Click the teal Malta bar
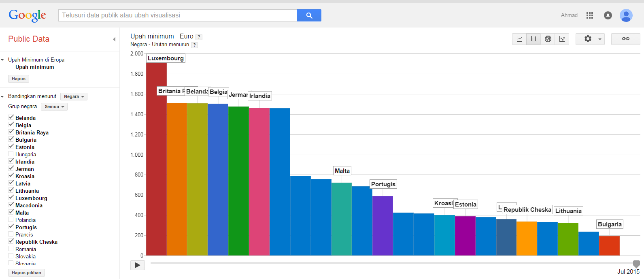The height and width of the screenshot is (279, 644). 342,219
